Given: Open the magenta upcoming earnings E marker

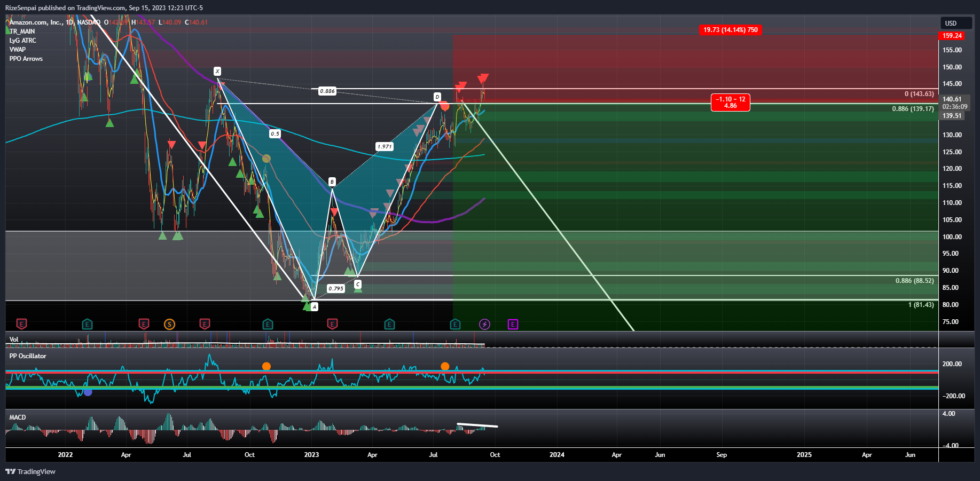Looking at the screenshot, I should click(513, 324).
